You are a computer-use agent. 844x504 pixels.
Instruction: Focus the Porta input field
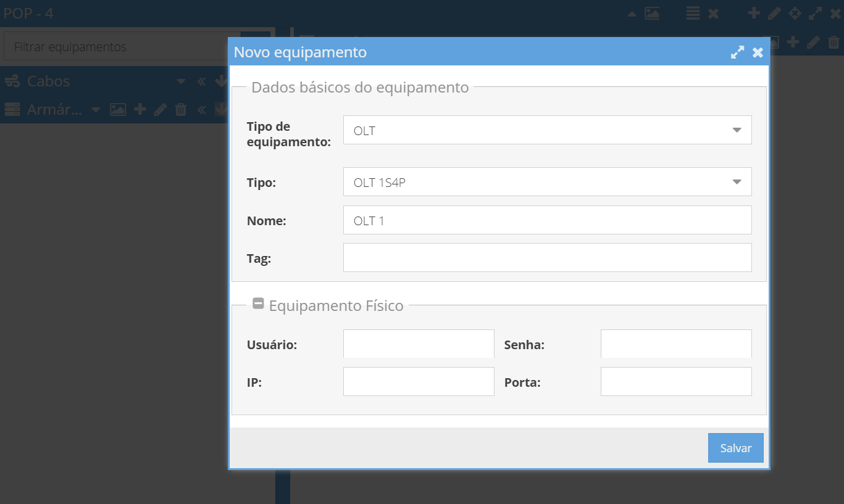(676, 381)
